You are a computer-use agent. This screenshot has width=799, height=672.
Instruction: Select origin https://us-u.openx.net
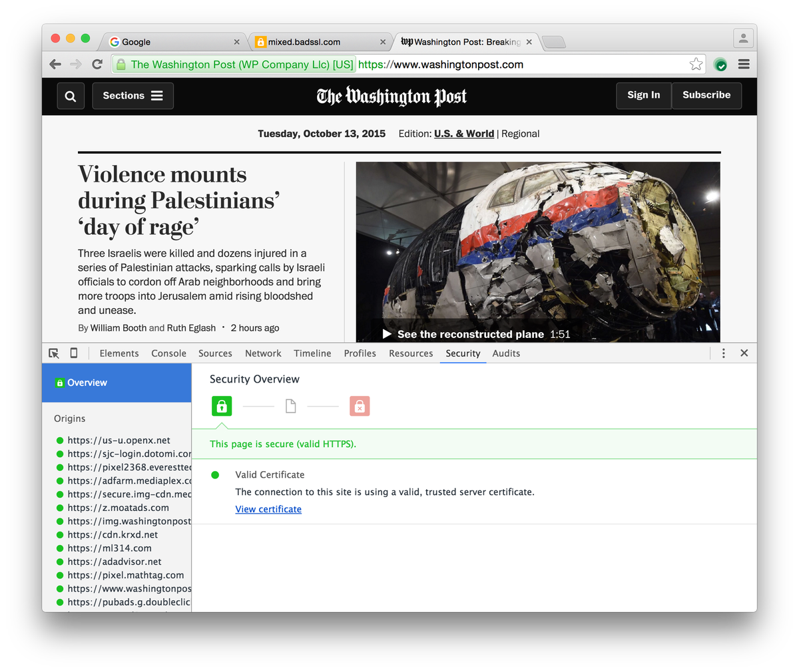click(x=119, y=440)
